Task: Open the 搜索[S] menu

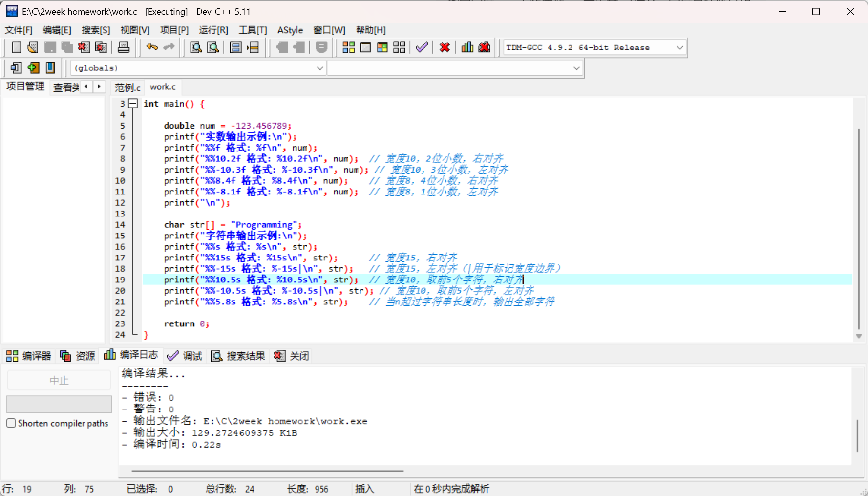Action: (x=96, y=30)
